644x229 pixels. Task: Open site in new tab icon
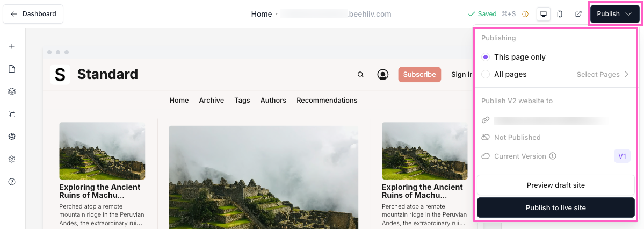[x=578, y=14]
